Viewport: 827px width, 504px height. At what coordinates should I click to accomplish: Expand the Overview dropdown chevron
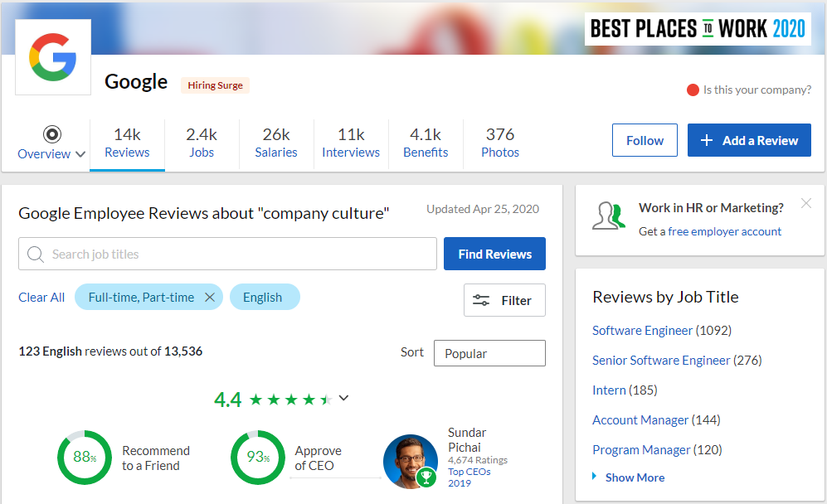tap(80, 154)
